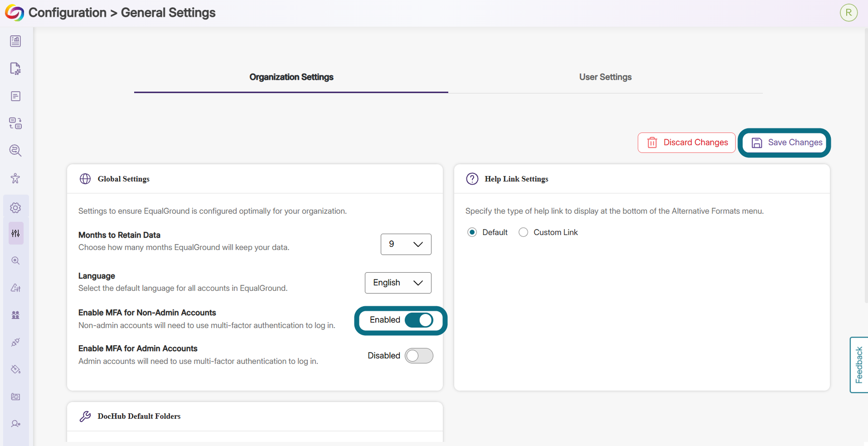The image size is (868, 446).
Task: Click the Discard Changes button
Action: (x=686, y=142)
